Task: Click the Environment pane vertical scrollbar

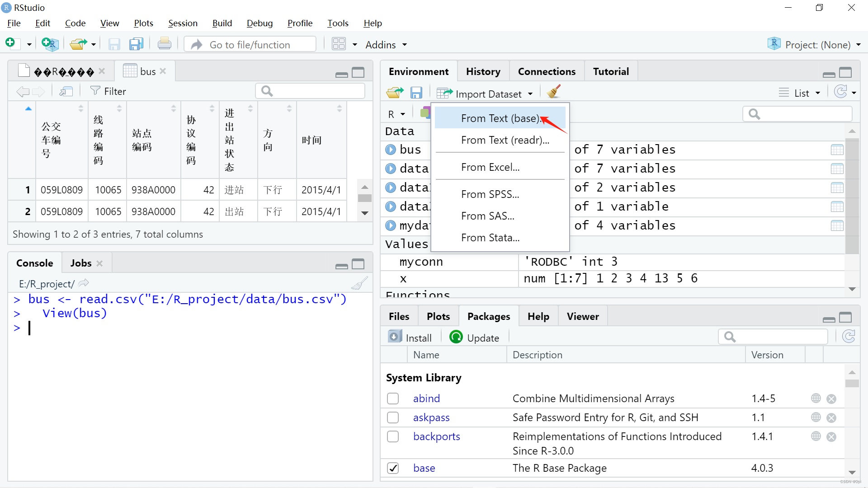Action: point(852,197)
